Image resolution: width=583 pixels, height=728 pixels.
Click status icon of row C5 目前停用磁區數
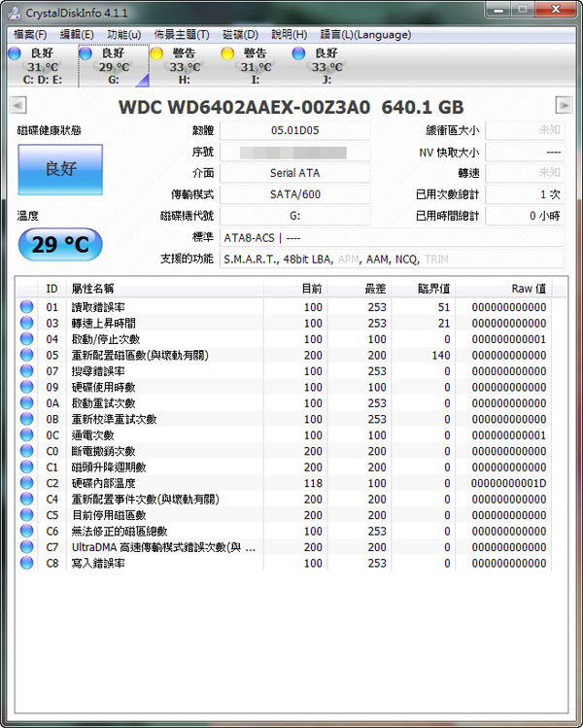[x=27, y=515]
